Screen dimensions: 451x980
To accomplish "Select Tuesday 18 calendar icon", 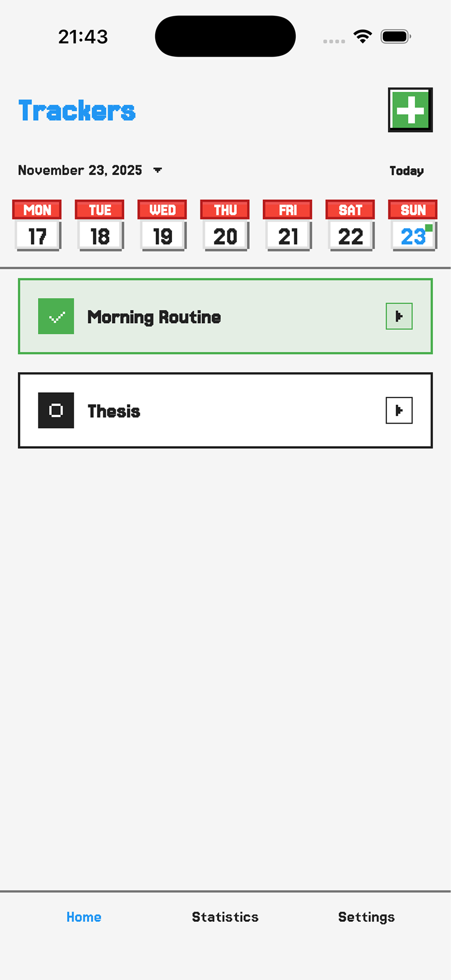I will tap(100, 225).
